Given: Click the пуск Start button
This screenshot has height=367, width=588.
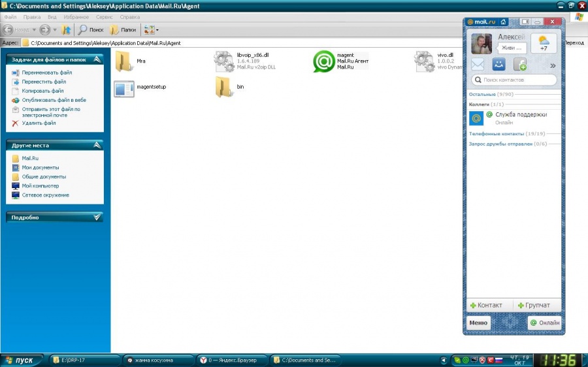Looking at the screenshot, I should [22, 360].
